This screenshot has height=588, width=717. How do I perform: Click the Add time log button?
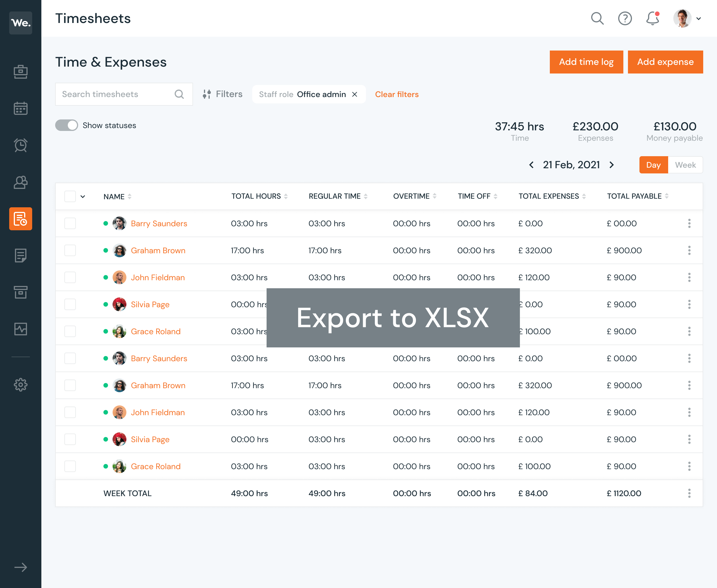[x=586, y=61]
